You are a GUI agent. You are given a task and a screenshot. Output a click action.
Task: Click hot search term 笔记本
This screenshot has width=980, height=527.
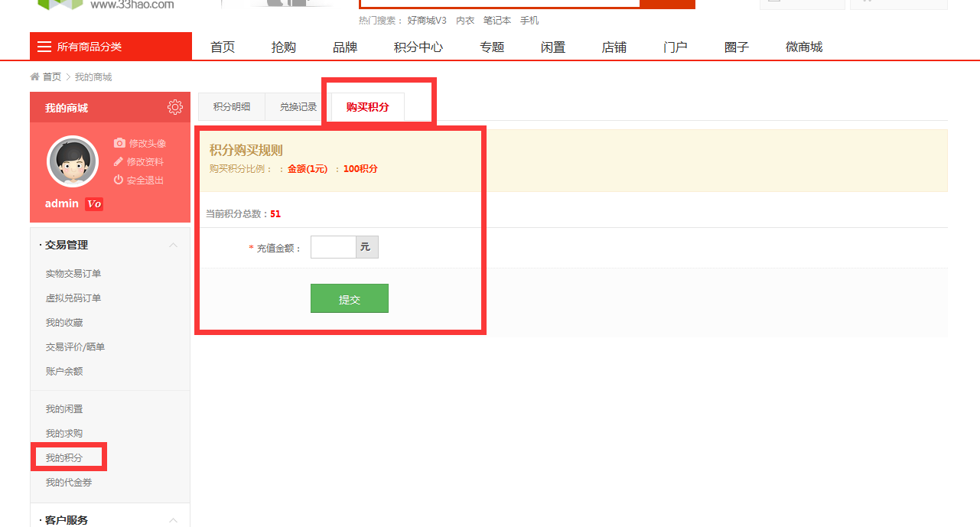click(497, 21)
